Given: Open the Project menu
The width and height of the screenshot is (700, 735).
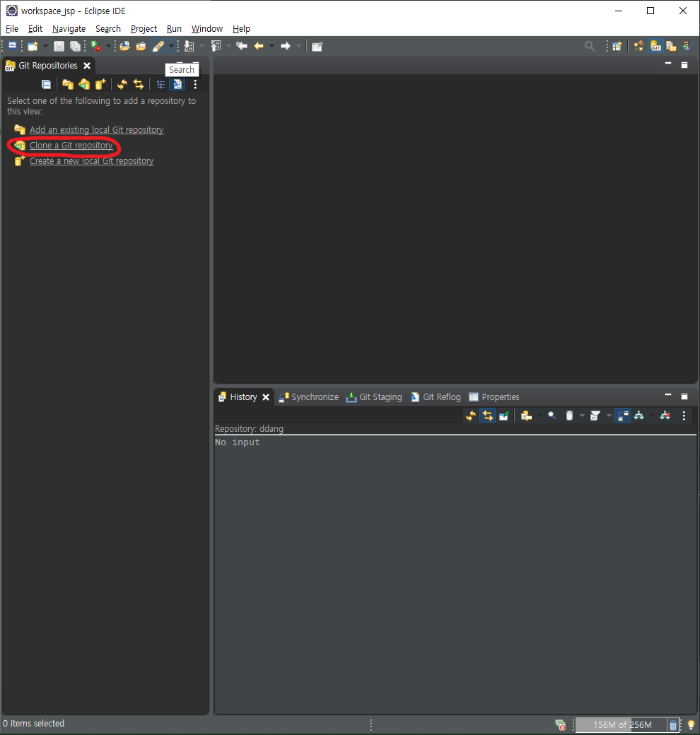Looking at the screenshot, I should pos(144,28).
